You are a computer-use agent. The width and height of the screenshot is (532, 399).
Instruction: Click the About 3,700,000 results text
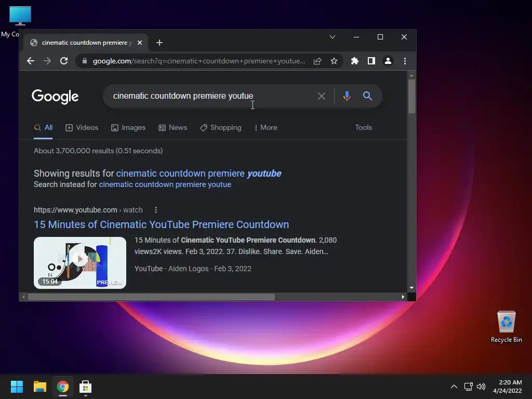click(98, 151)
